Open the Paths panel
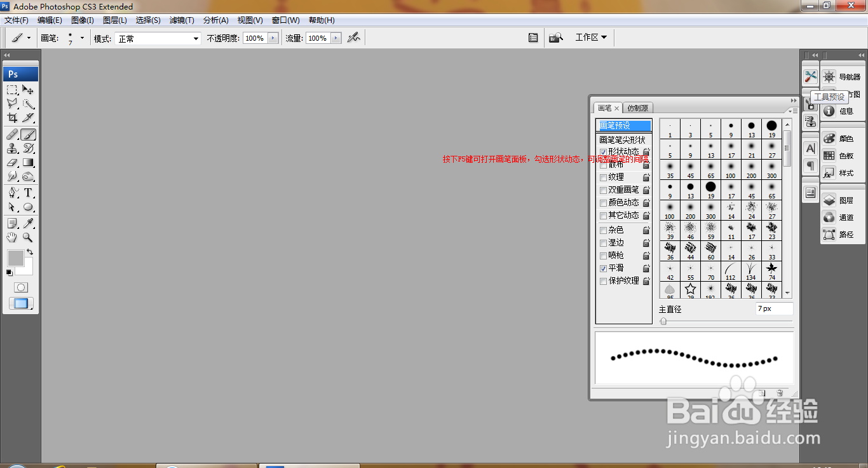868x468 pixels. point(839,235)
